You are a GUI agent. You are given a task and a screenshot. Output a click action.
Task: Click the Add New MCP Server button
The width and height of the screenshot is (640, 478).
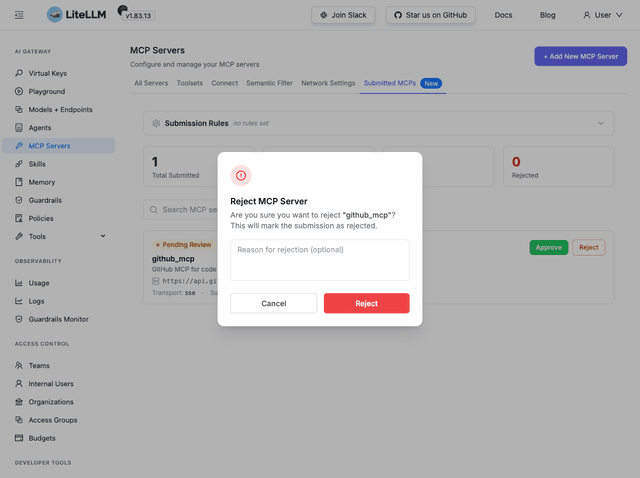click(x=580, y=56)
